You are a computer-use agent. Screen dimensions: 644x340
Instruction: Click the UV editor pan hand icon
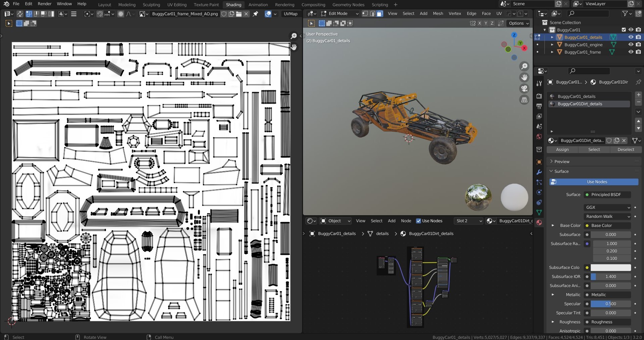coord(294,47)
